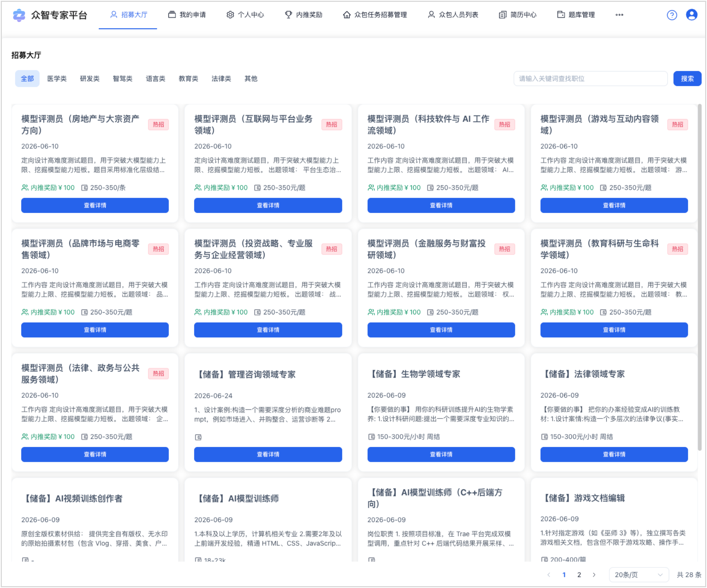Go to page 2
Screen dimensions: 707x588
[579, 575]
